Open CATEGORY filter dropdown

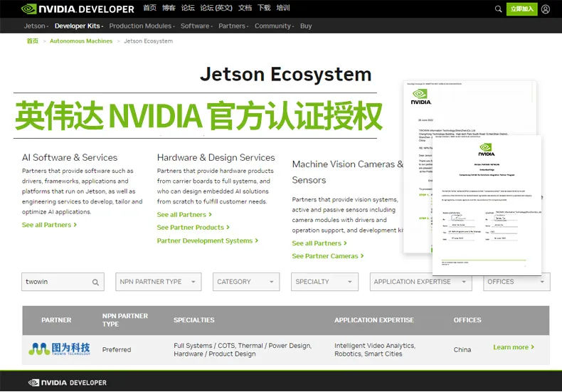[246, 282]
